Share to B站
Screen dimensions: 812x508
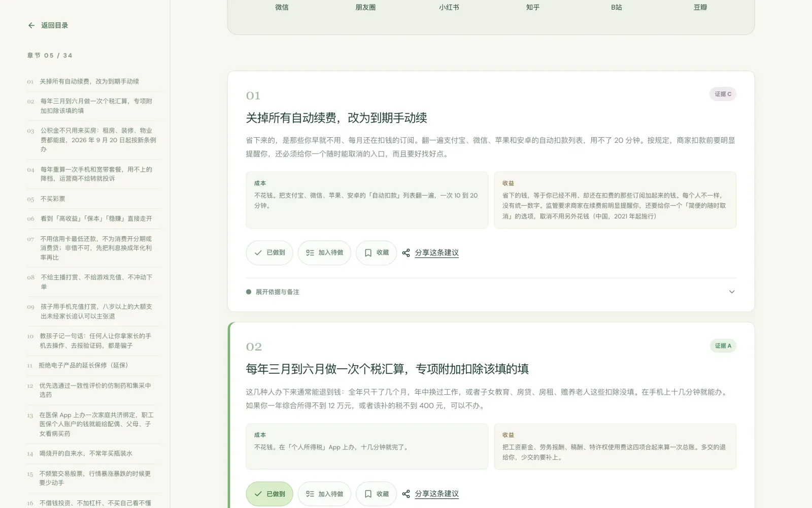(616, 7)
